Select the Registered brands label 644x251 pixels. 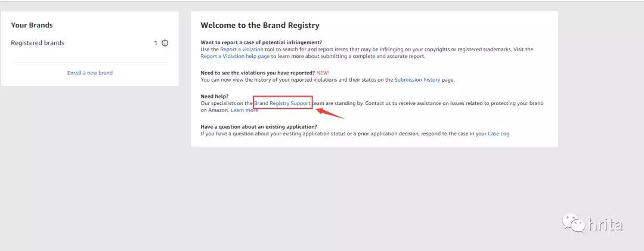point(38,43)
